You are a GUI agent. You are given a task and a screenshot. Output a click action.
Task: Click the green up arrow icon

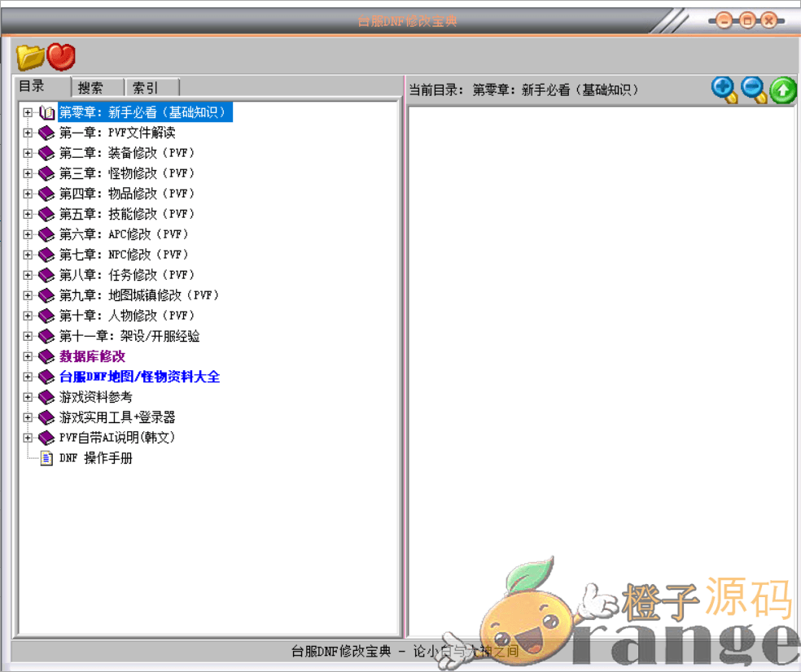tap(783, 89)
